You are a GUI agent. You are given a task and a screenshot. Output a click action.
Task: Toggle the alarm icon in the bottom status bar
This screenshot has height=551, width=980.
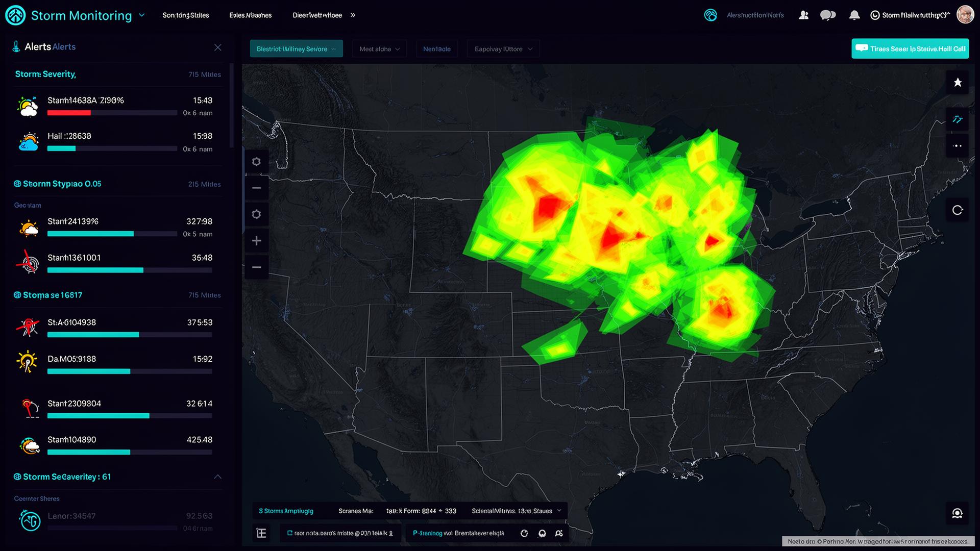(x=542, y=533)
